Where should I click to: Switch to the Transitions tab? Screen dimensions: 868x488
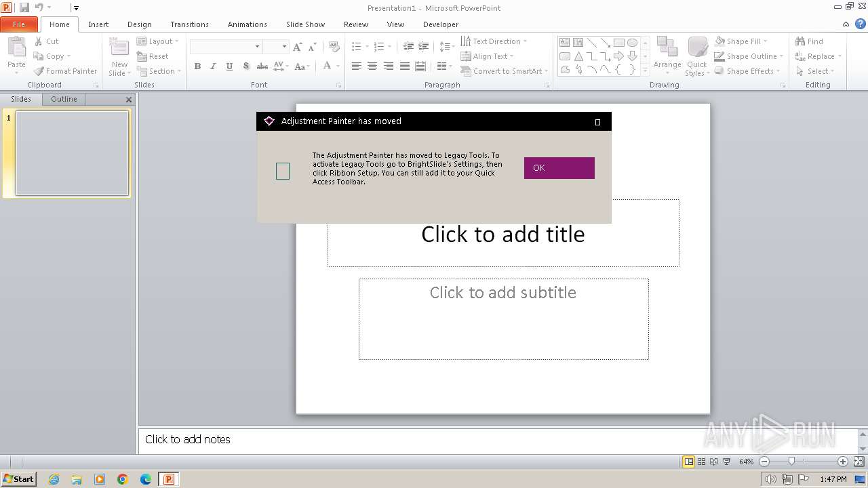[x=189, y=24]
